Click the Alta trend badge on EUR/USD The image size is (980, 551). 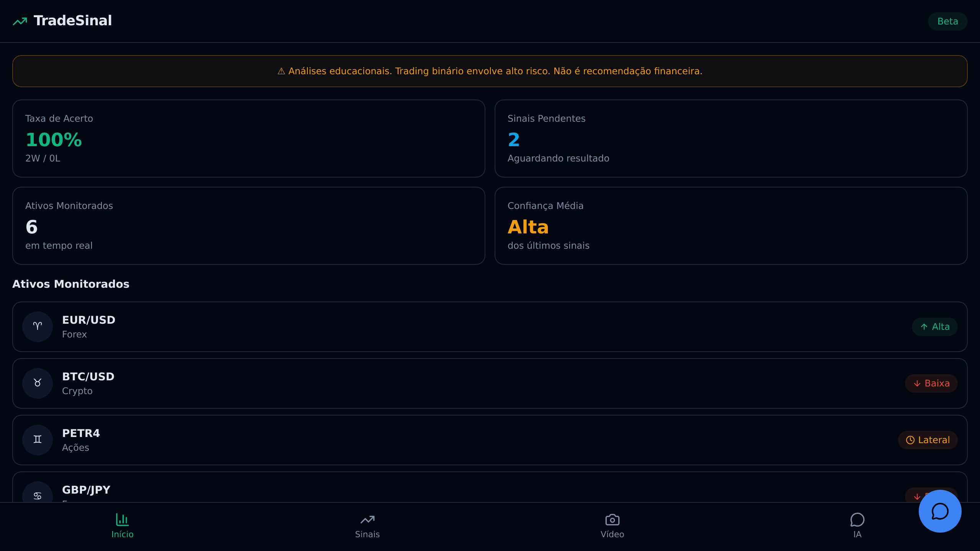[x=935, y=327]
